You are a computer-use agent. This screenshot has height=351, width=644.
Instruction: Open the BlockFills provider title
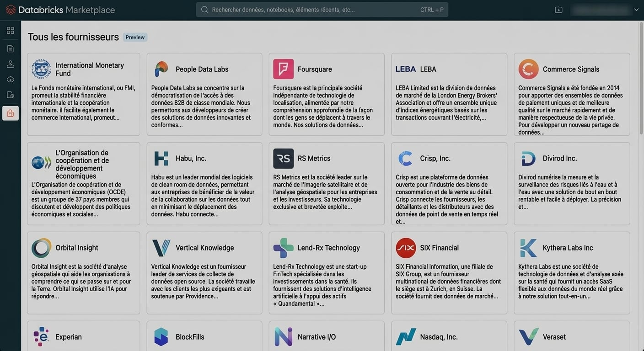[x=190, y=337]
